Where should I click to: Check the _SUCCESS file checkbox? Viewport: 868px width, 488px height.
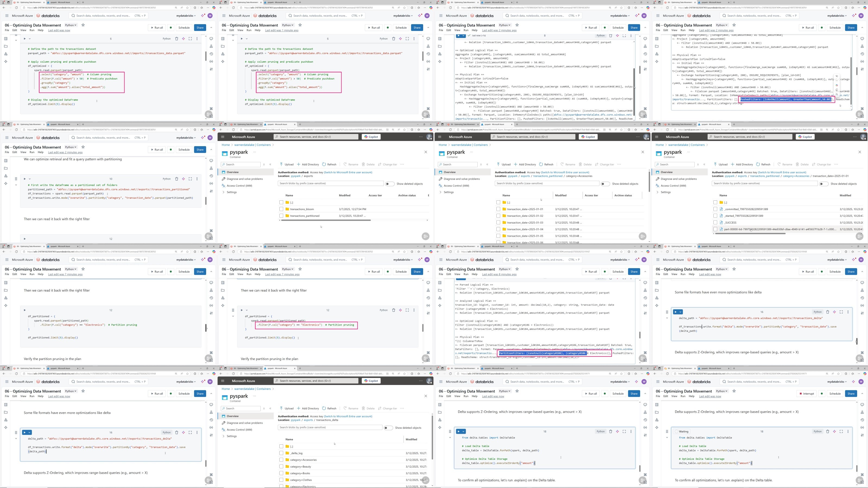715,223
